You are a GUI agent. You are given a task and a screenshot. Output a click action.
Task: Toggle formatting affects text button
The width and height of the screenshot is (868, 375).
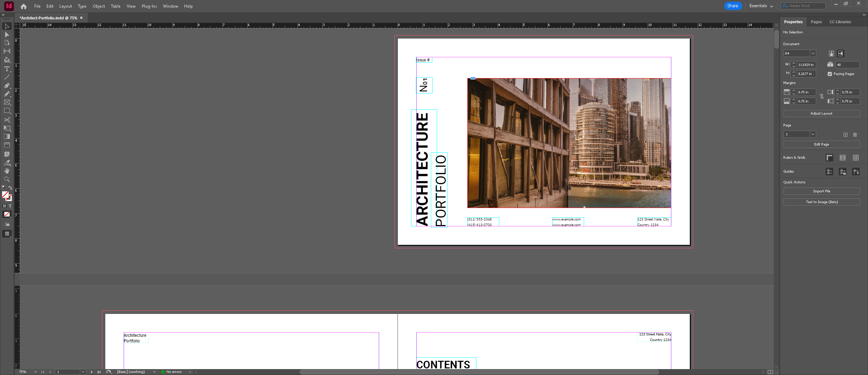[10, 206]
